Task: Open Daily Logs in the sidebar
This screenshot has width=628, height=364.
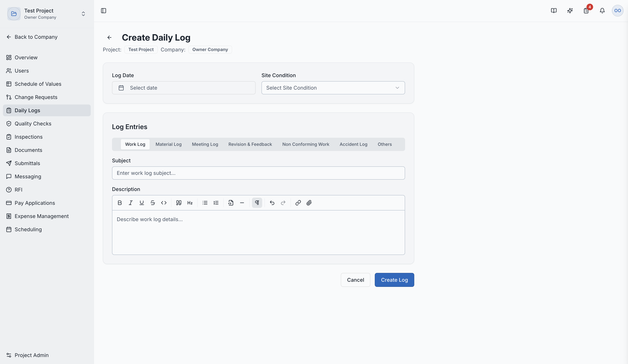Action: [x=47, y=110]
